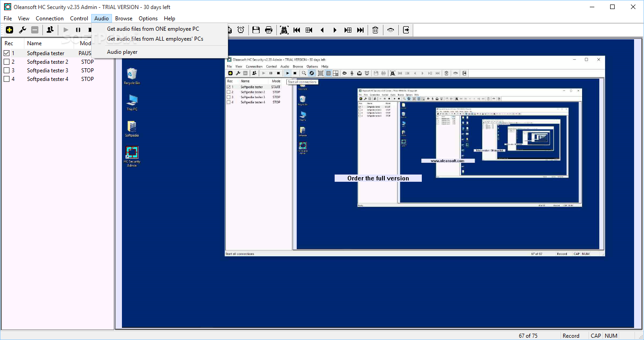Click Softpedia folder icon on remote desktop
This screenshot has height=340, width=644.
[132, 129]
